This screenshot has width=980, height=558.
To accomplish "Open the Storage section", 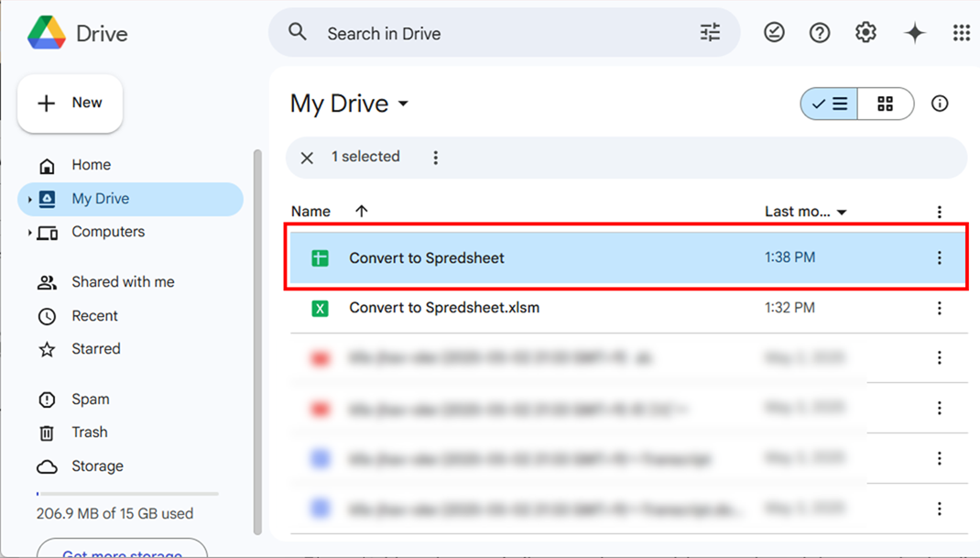I will click(x=97, y=466).
